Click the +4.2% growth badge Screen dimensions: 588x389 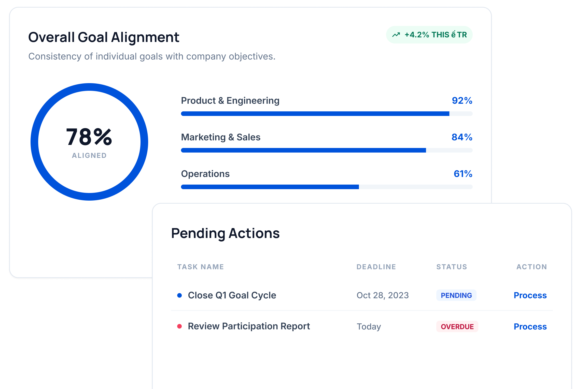429,34
